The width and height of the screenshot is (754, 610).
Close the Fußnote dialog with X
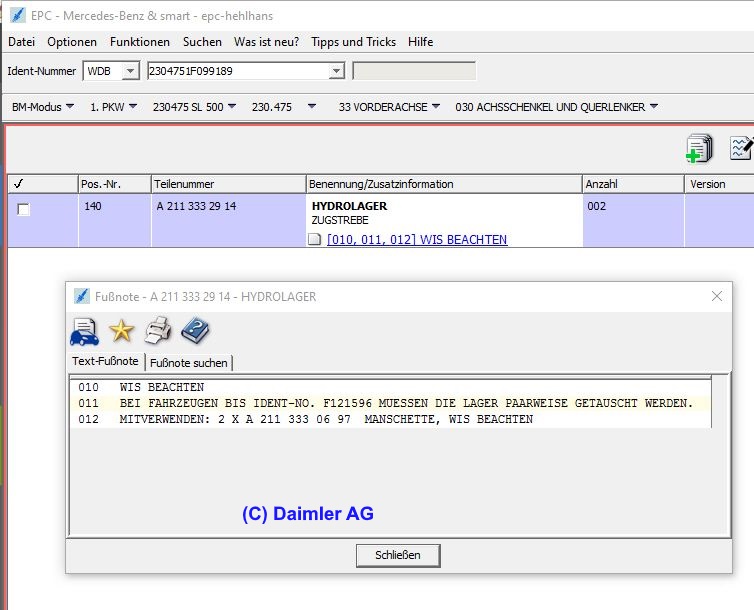(x=716, y=296)
